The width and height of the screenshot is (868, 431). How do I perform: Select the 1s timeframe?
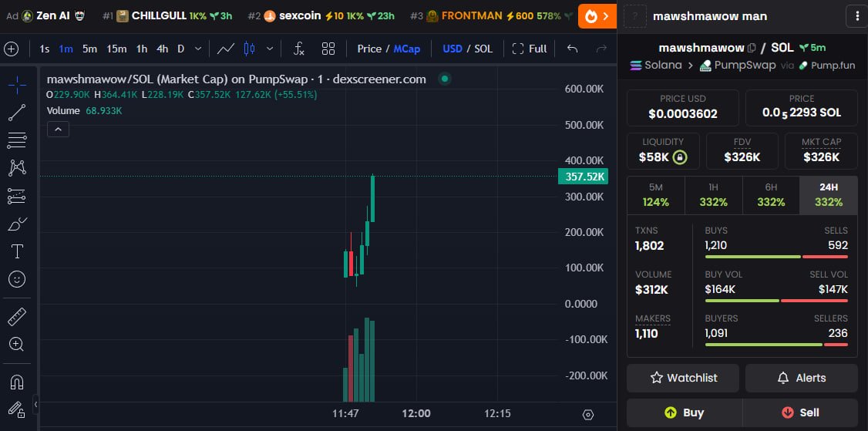coord(45,49)
